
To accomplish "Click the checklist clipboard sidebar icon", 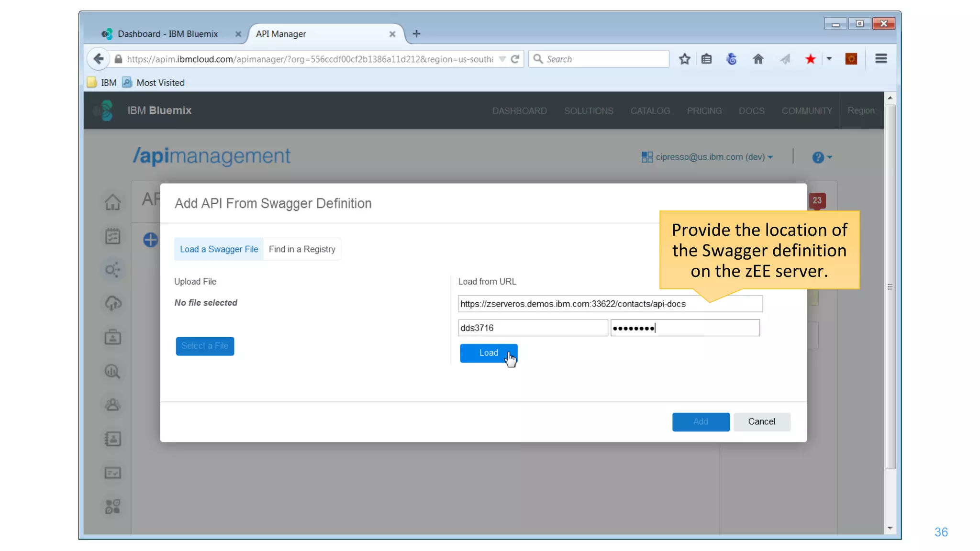I will pyautogui.click(x=112, y=236).
